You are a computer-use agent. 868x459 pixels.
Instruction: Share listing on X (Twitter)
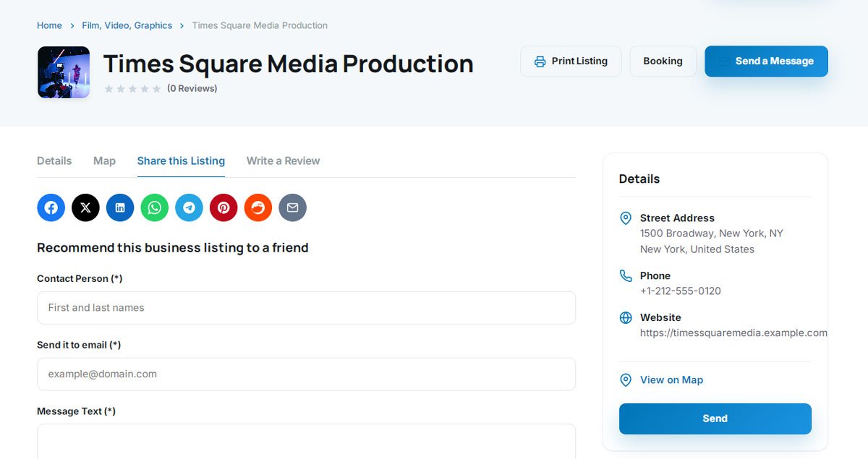click(85, 207)
